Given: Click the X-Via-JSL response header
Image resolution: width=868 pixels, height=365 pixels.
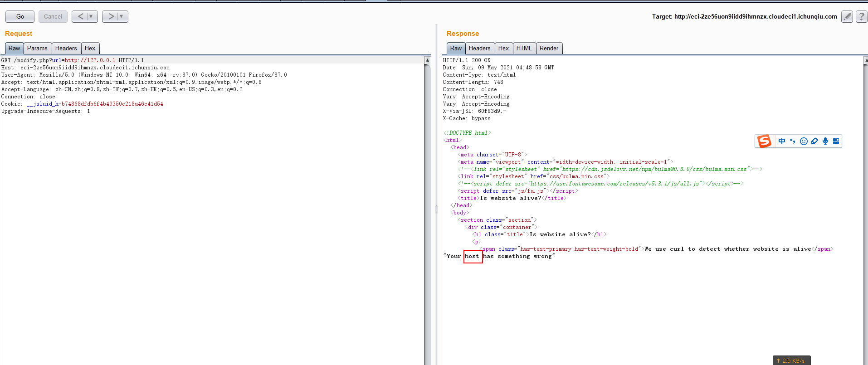Looking at the screenshot, I should tap(474, 111).
